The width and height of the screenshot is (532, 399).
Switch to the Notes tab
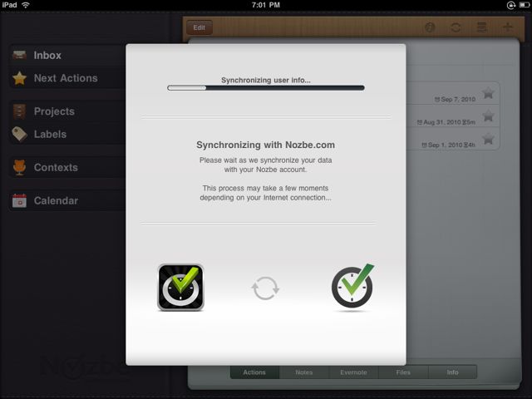pos(304,372)
